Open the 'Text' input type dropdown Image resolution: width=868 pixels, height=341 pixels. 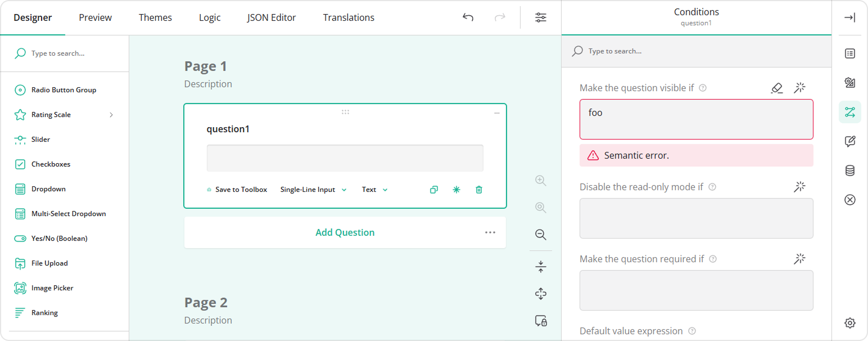[374, 190]
